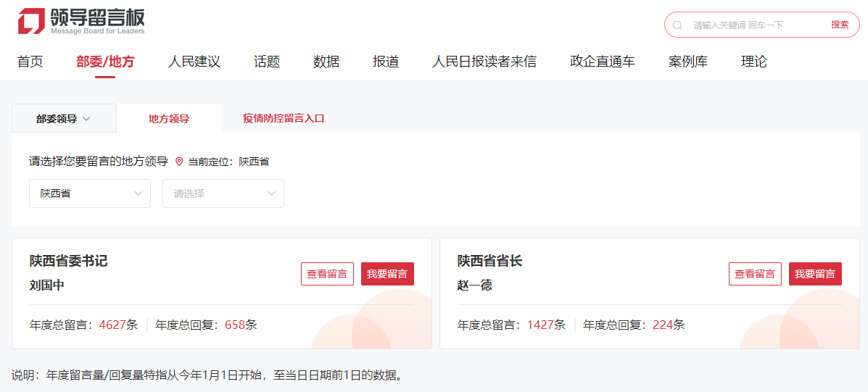This screenshot has width=868, height=392.
Task: Open the 案例库 section
Action: tap(687, 62)
